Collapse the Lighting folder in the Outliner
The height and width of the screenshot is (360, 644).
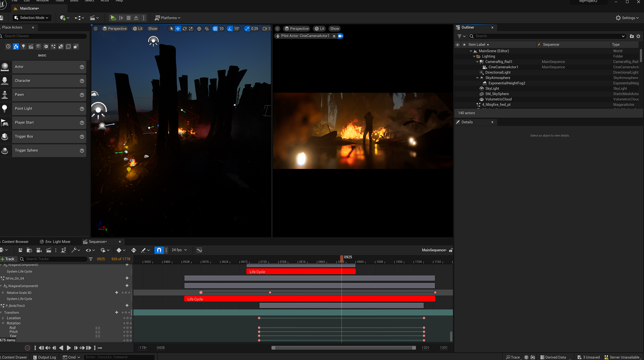[x=474, y=56]
